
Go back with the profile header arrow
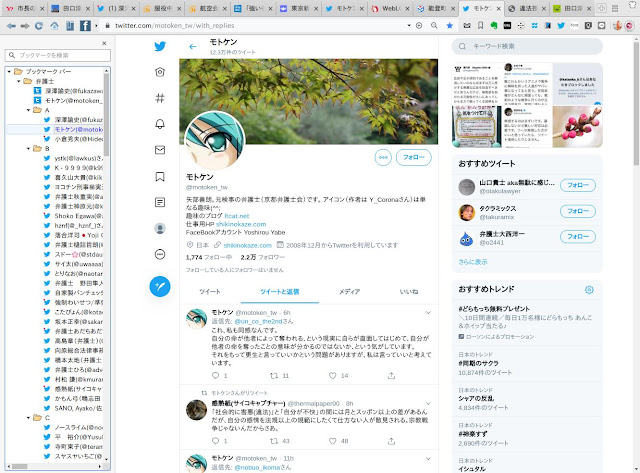(x=193, y=47)
